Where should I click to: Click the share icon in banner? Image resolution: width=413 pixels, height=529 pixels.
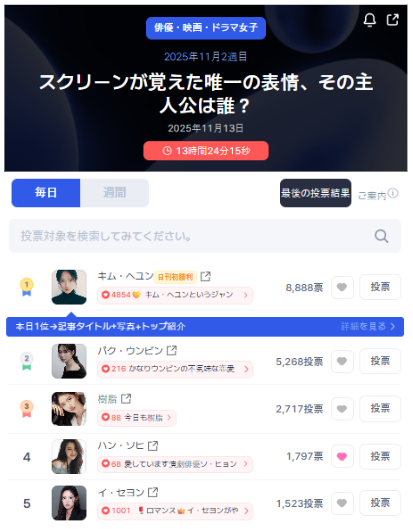coord(392,20)
